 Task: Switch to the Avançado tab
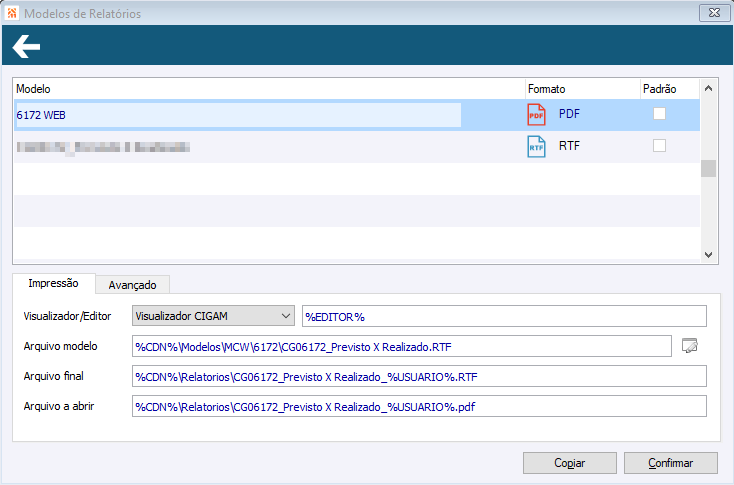tap(132, 285)
